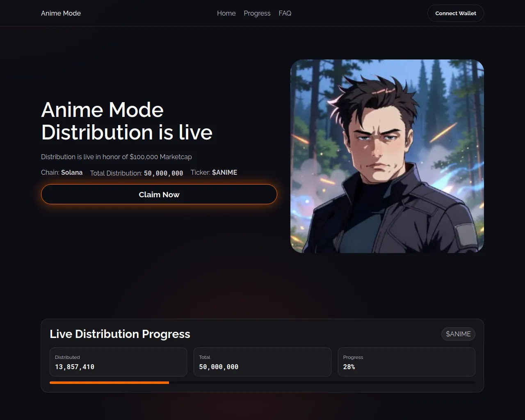
Task: Open the FAQ nav link
Action: coord(285,13)
